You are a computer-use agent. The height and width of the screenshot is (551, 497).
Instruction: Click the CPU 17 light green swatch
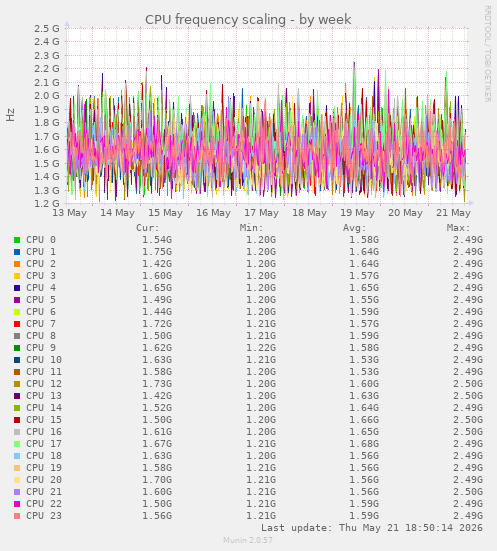pyautogui.click(x=17, y=444)
